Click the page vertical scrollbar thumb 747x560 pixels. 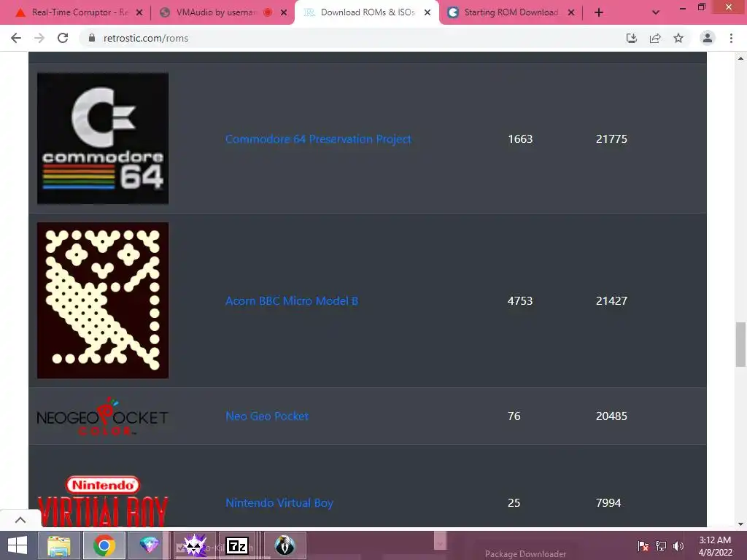click(x=740, y=344)
